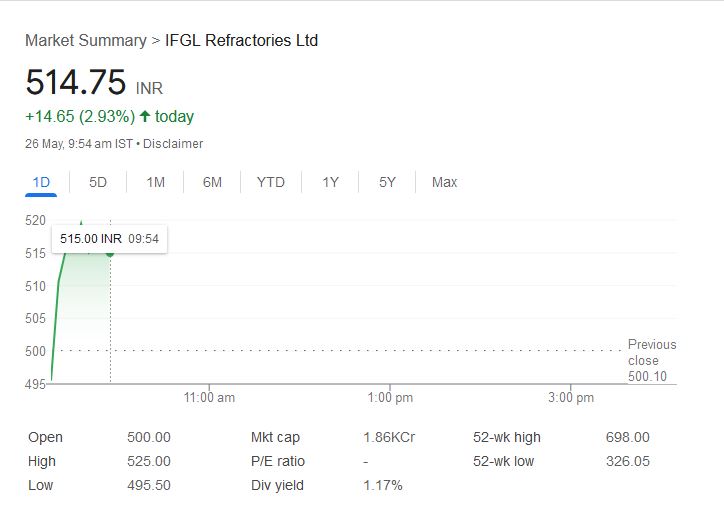The width and height of the screenshot is (724, 514).
Task: Click the 3:00 pm axis label
Action: [x=571, y=398]
